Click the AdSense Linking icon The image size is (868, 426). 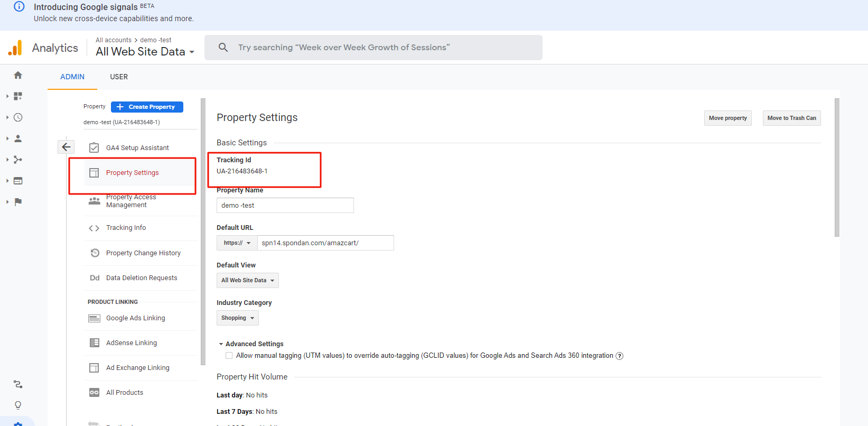pos(95,343)
